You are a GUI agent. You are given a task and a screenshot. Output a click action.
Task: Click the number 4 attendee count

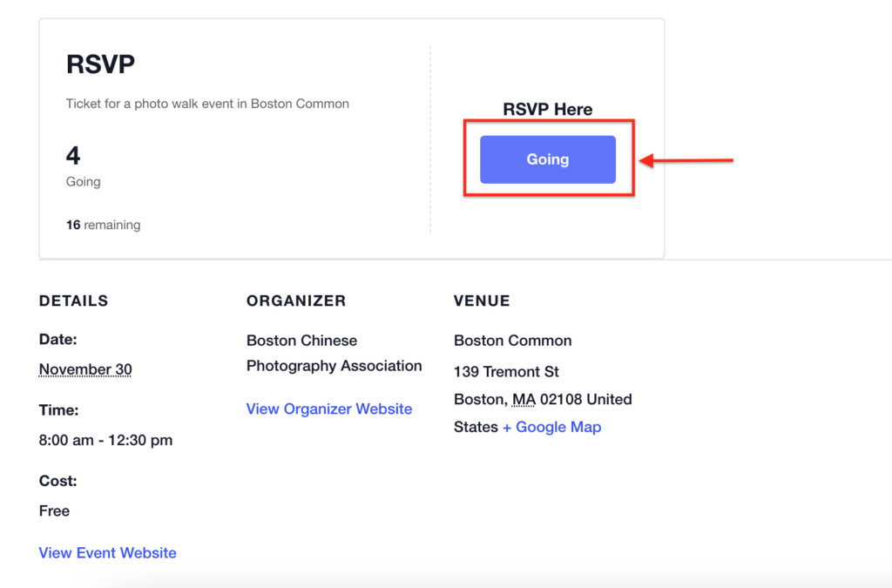73,156
